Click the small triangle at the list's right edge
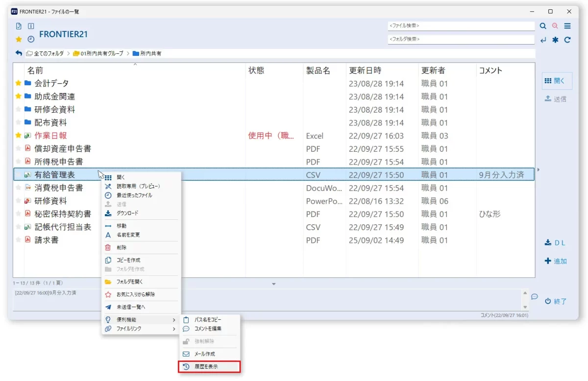 pyautogui.click(x=538, y=169)
